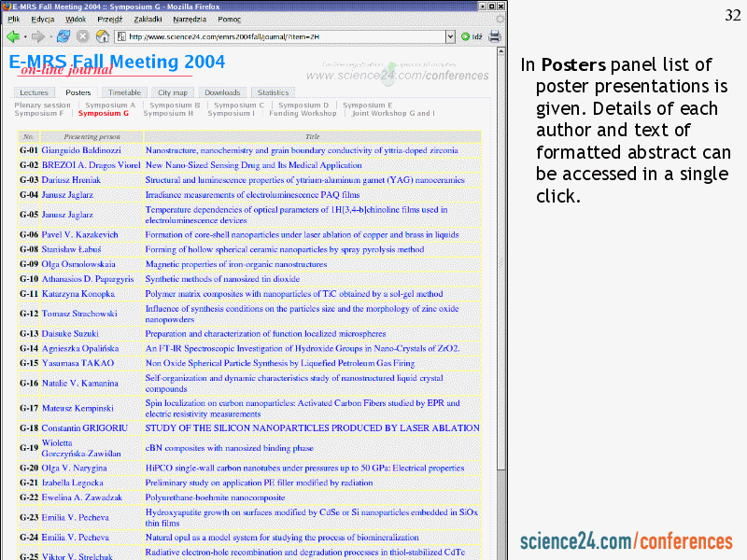Image resolution: width=747 pixels, height=560 pixels.
Task: Select the Symposium H link
Action: (x=168, y=113)
